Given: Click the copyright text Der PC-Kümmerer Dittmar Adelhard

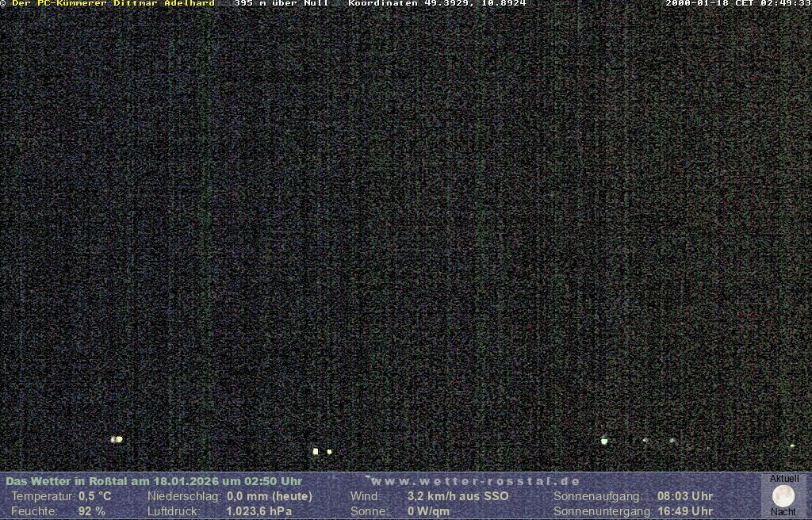Looking at the screenshot, I should pos(113,3).
